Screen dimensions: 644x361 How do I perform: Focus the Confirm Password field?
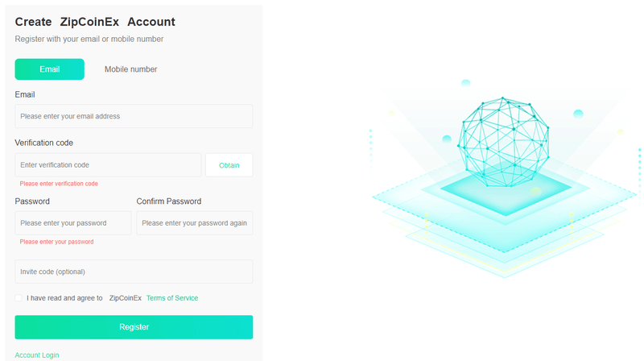(194, 223)
